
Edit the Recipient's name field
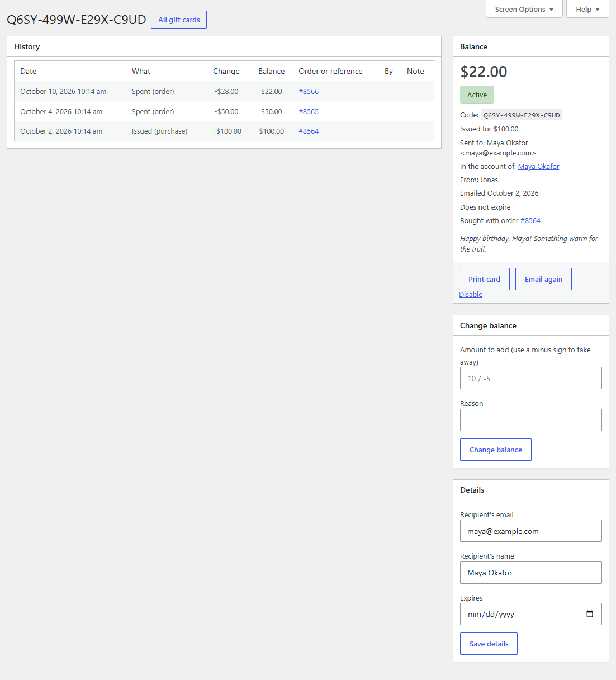tap(531, 573)
